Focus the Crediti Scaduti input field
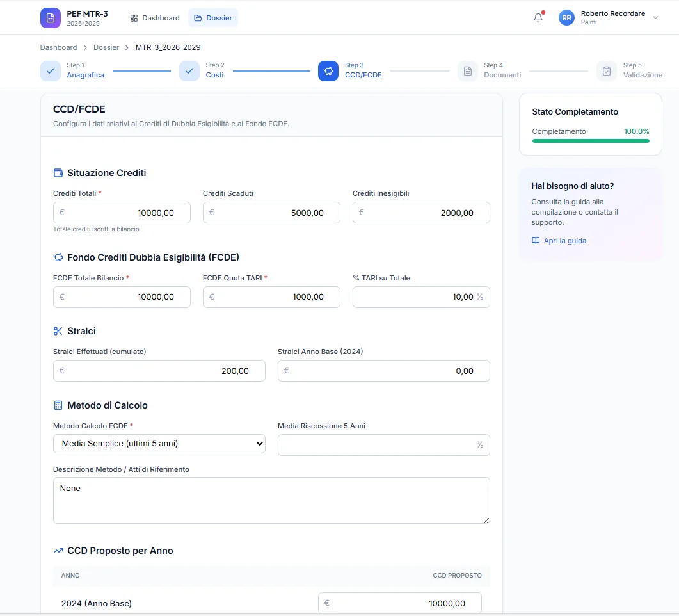This screenshot has width=679, height=616. click(x=271, y=213)
